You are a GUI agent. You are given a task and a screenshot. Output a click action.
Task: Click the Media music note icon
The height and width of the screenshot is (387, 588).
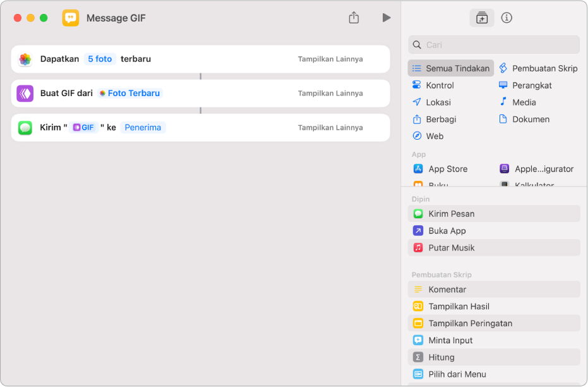[x=503, y=102]
